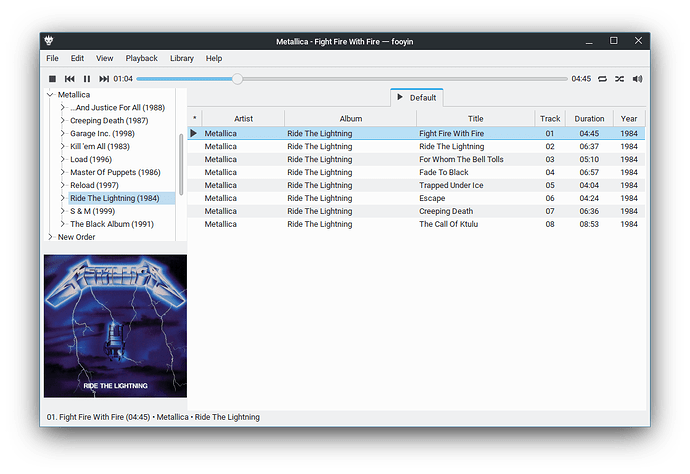Viewport: 690px width, 474px height.
Task: Collapse the Metallica artist node
Action: (x=51, y=95)
